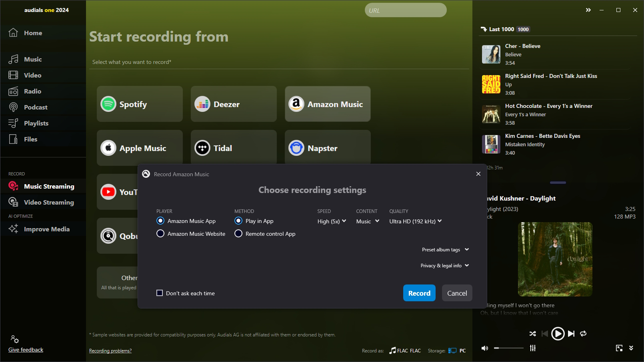Select Music Streaming recorder
Image resolution: width=644 pixels, height=362 pixels.
click(43, 186)
